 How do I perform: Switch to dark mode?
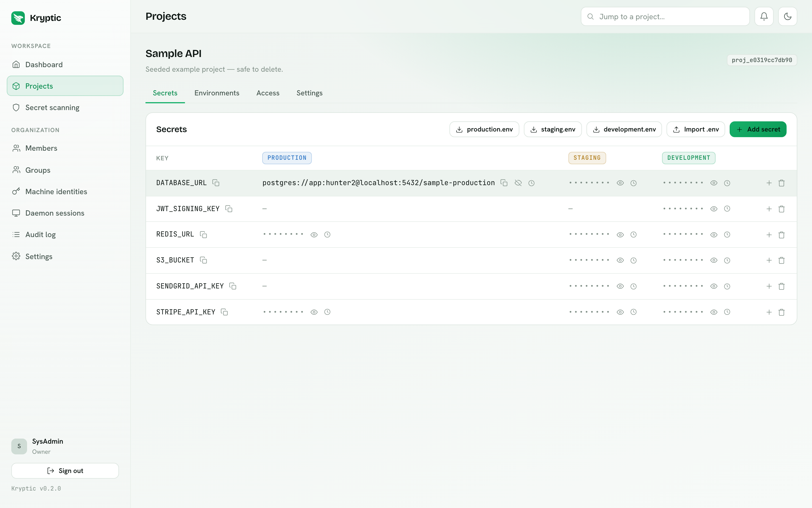pos(787,16)
